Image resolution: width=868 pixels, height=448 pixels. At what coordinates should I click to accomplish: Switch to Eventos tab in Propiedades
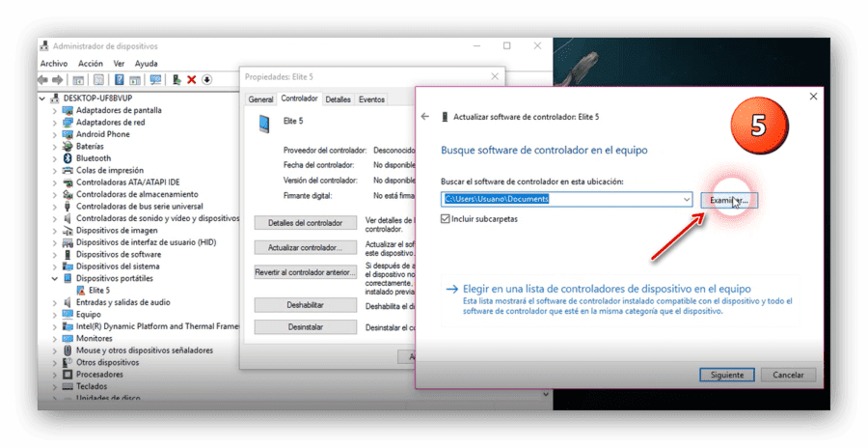(x=371, y=99)
